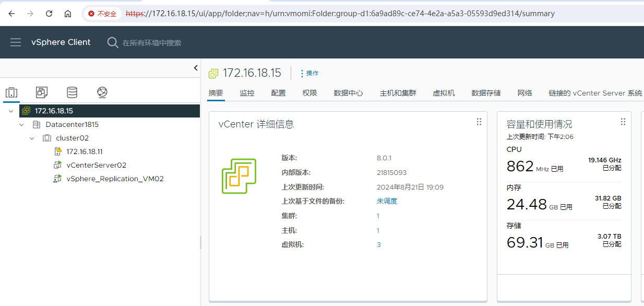Select vSphere_Replication_VM02 in tree

(x=115, y=179)
